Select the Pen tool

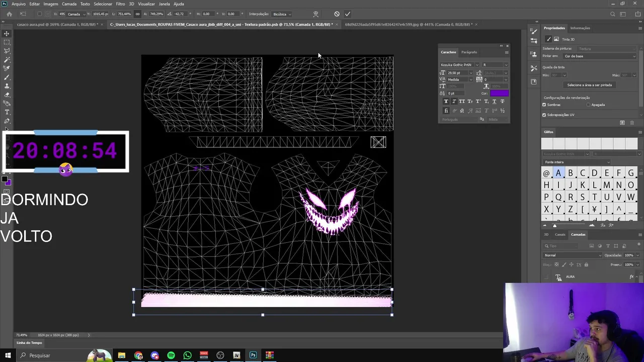pyautogui.click(x=7, y=121)
